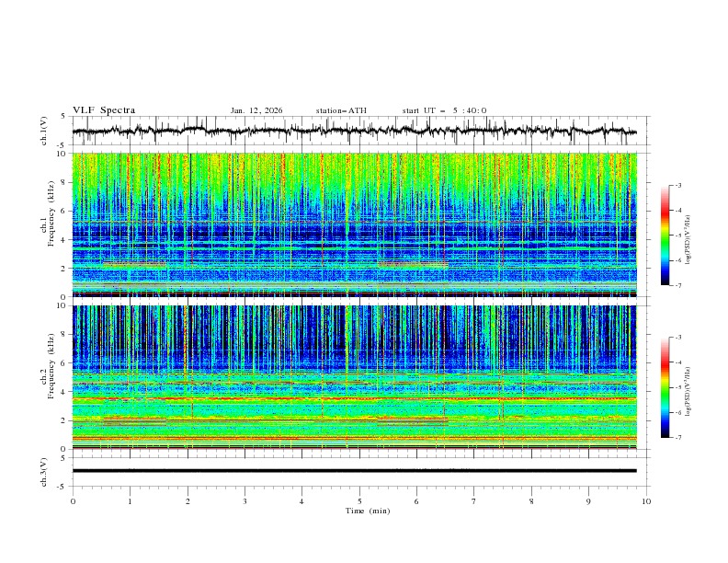The height and width of the screenshot is (563, 728).
Task: Click the "-7" label on ch.2 colorbar
Action: 677,437
